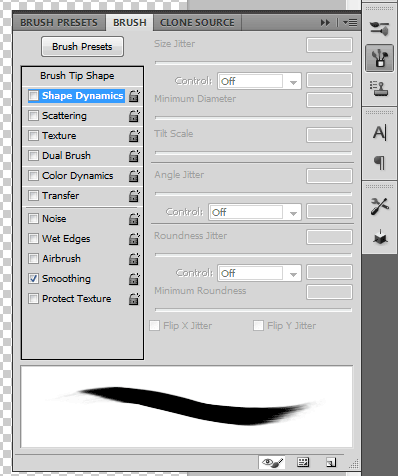Open the Angle Jitter Control dropdown

click(x=255, y=212)
